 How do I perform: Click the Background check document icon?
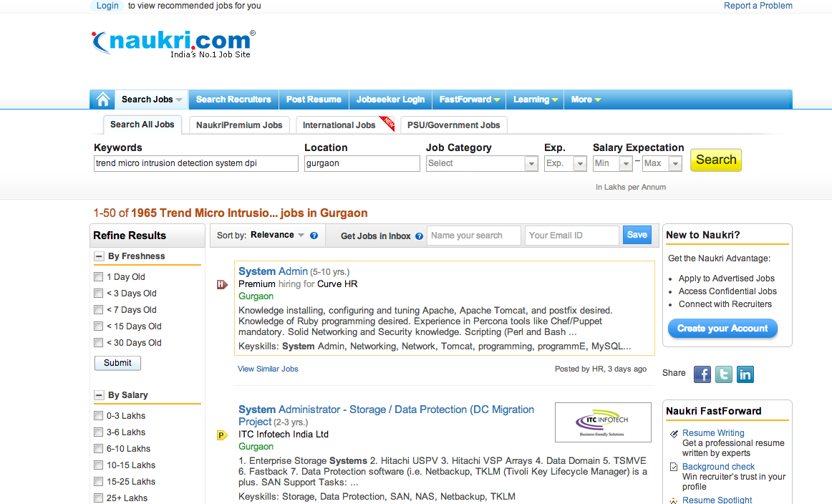click(x=674, y=467)
